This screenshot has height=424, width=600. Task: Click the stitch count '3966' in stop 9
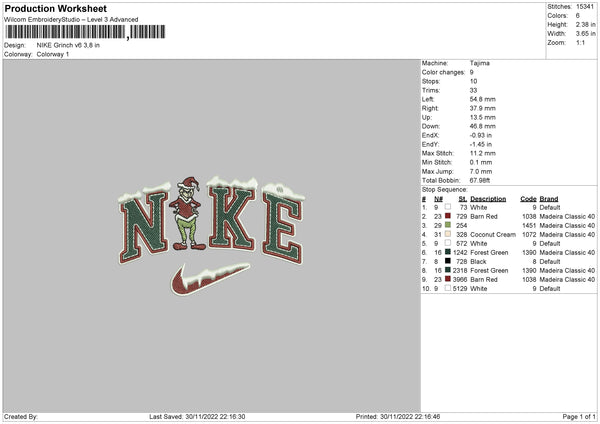pyautogui.click(x=460, y=279)
